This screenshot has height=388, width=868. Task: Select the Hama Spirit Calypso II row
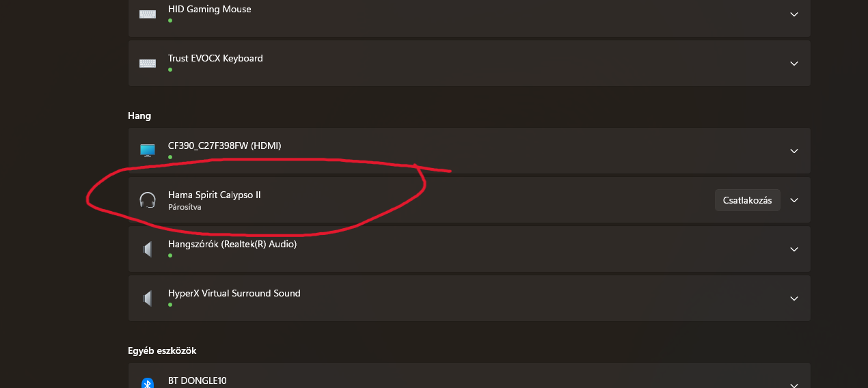click(x=469, y=200)
